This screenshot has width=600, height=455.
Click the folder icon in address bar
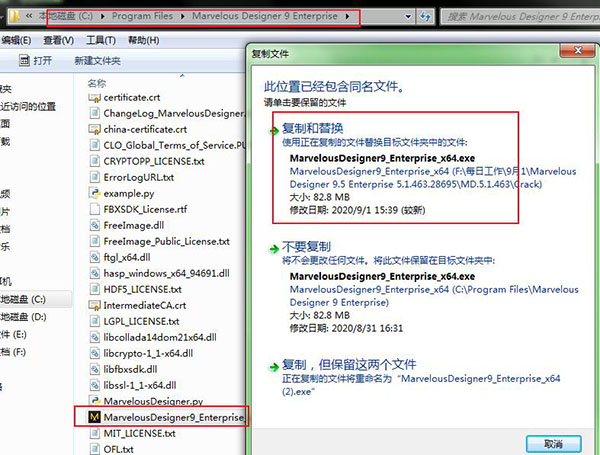(14, 16)
